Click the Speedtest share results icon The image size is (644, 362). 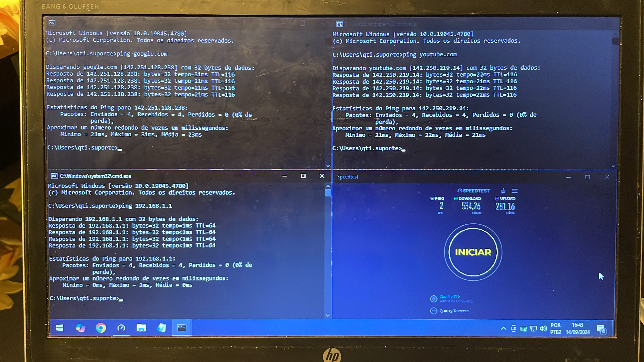click(x=503, y=191)
